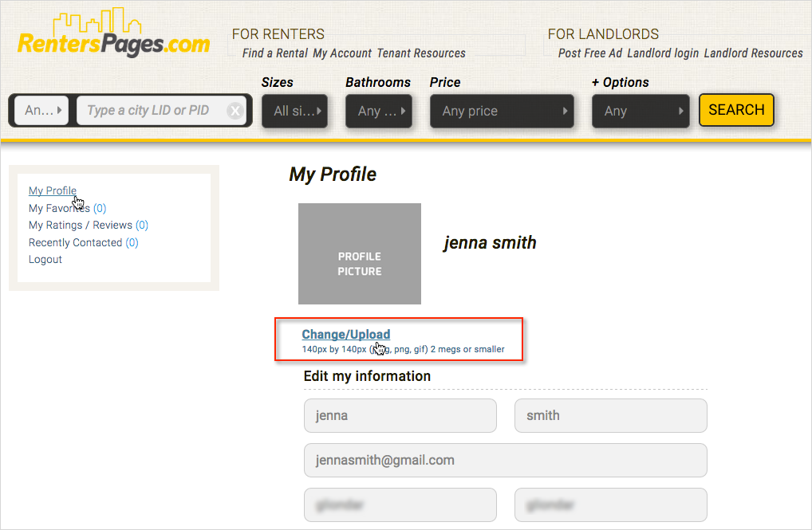Click the Change/Upload picture link

tap(346, 335)
